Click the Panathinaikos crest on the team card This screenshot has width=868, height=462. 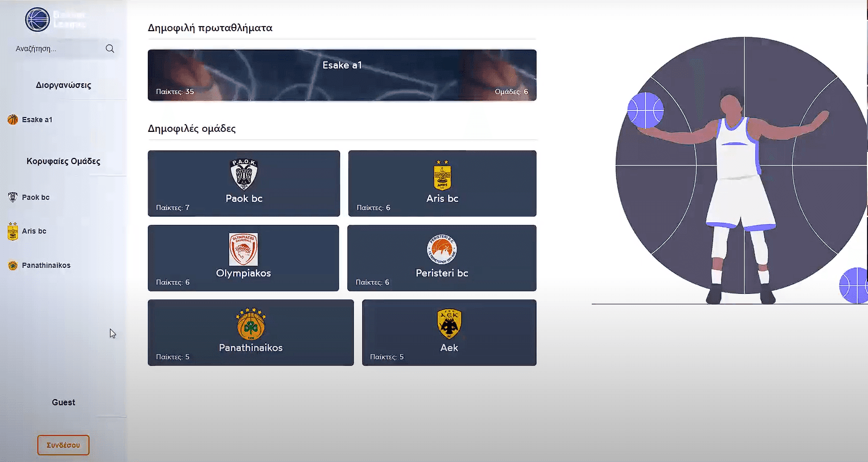(x=251, y=324)
